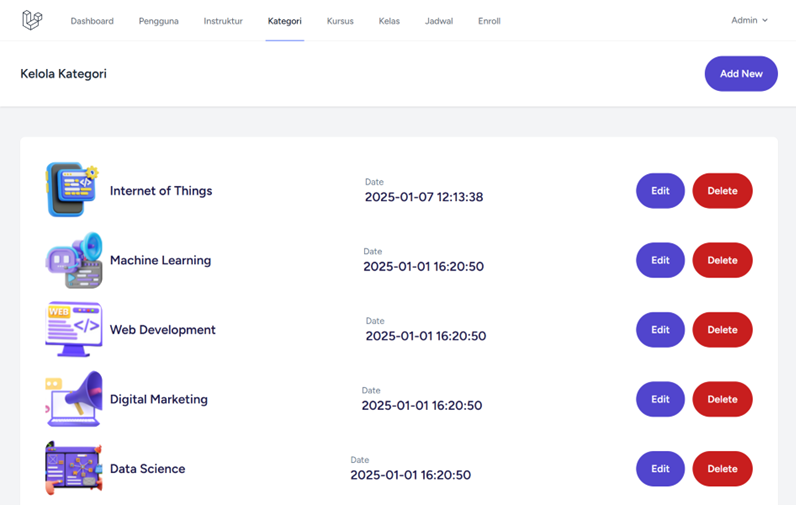Open the Kursus menu
Screen dimensions: 796x505
(340, 21)
